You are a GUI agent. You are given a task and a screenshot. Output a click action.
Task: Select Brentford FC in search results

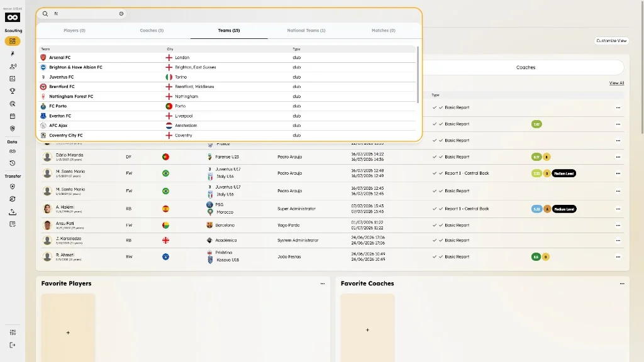point(228,87)
